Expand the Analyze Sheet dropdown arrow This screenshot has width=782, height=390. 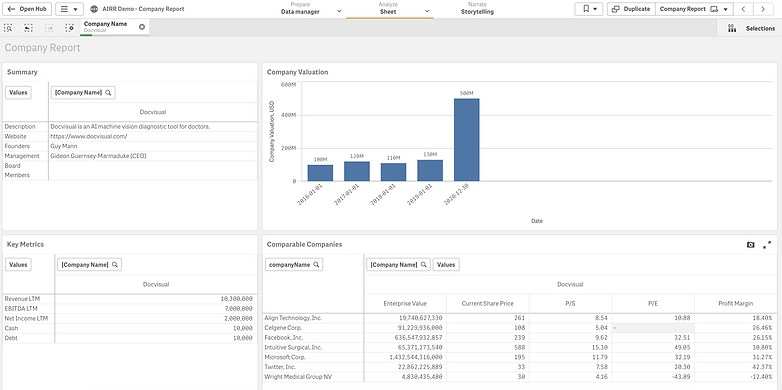[427, 11]
